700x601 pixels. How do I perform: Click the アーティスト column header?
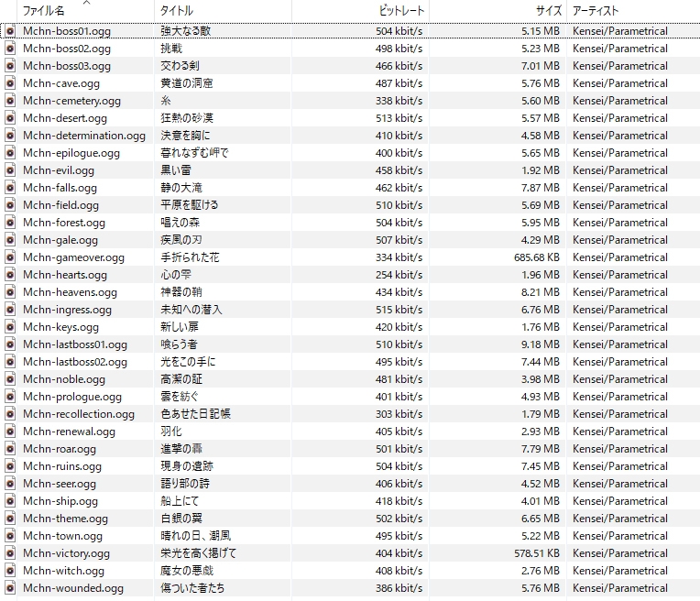(x=596, y=11)
